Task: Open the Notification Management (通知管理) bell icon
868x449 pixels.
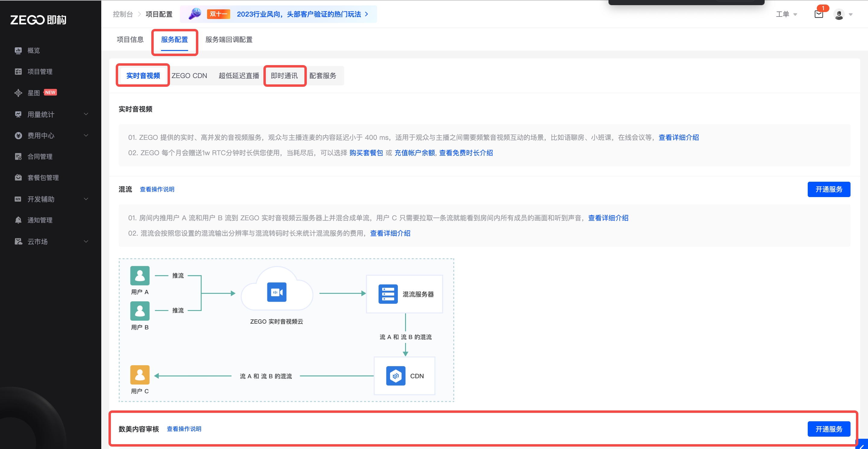Action: [18, 220]
